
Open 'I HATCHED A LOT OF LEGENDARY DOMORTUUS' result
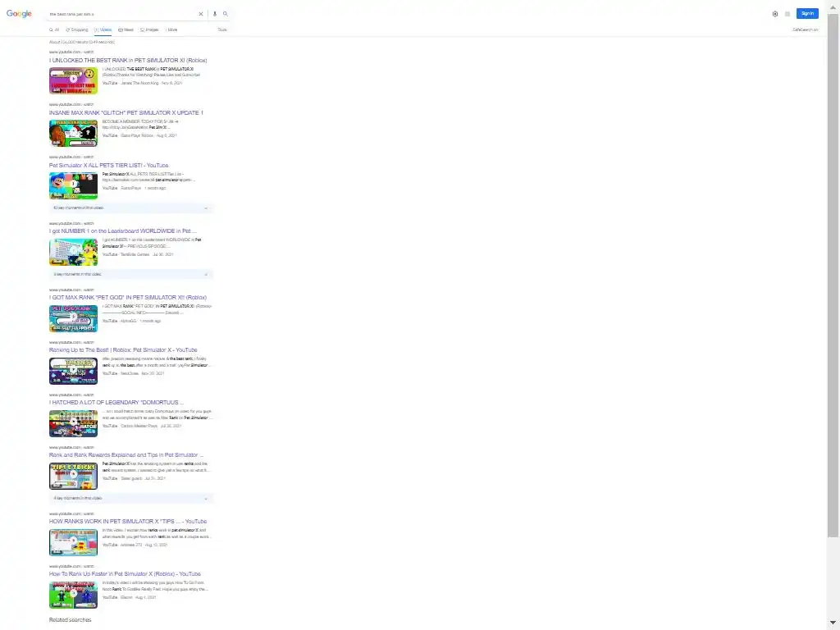point(116,402)
